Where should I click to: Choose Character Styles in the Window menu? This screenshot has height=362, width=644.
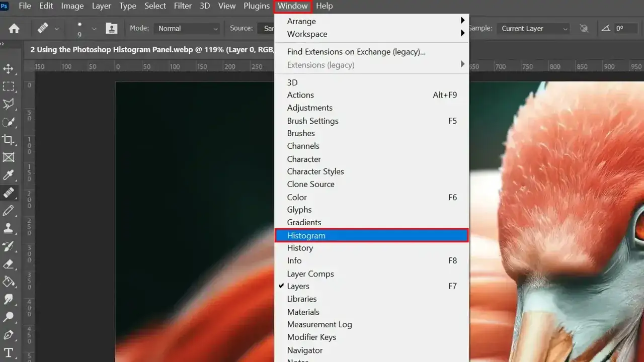point(372,171)
